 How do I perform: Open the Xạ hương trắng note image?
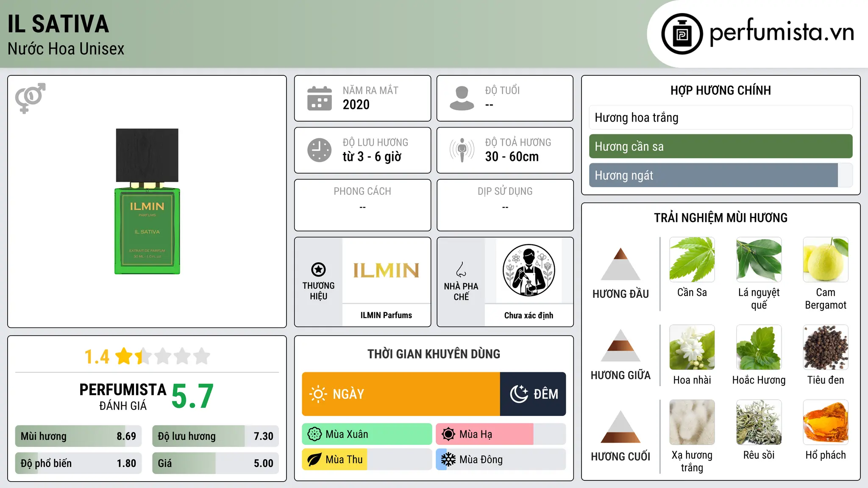click(692, 422)
